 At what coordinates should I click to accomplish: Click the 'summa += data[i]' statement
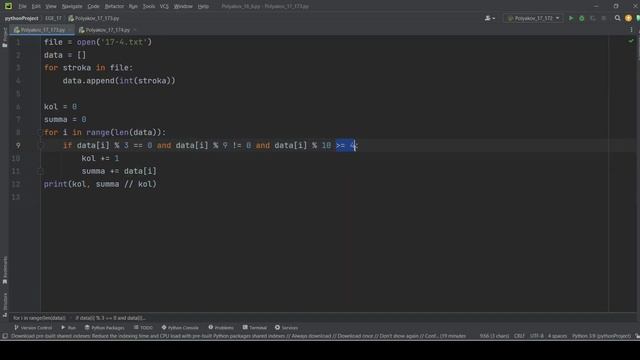click(119, 171)
